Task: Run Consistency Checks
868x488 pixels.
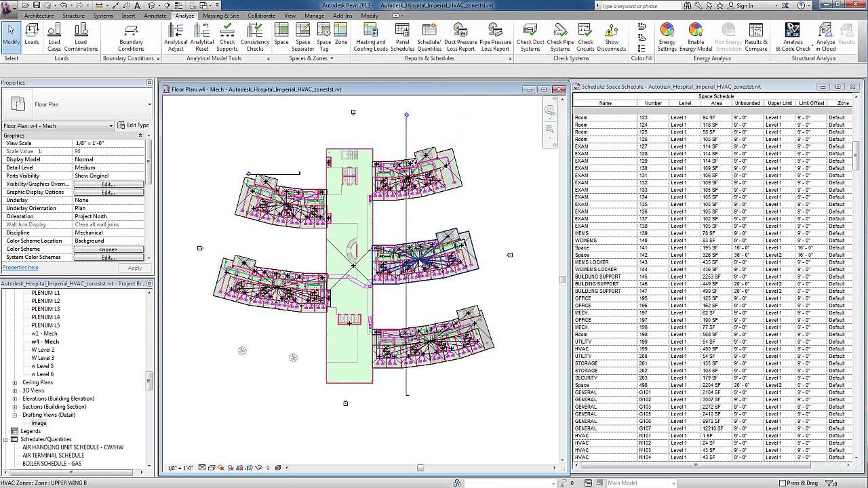Action: (255, 37)
